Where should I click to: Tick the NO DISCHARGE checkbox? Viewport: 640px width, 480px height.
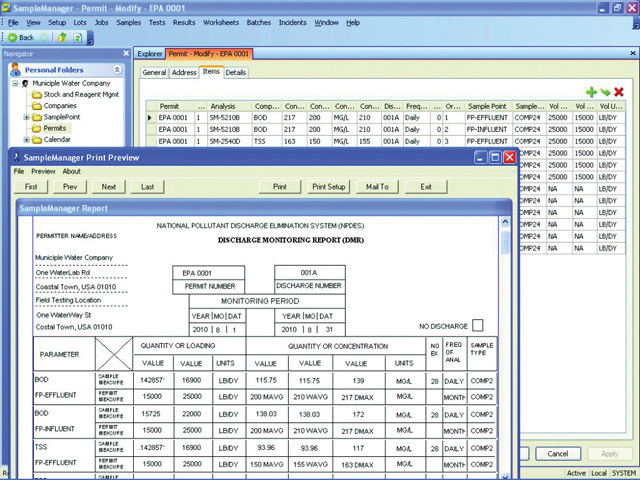478,325
